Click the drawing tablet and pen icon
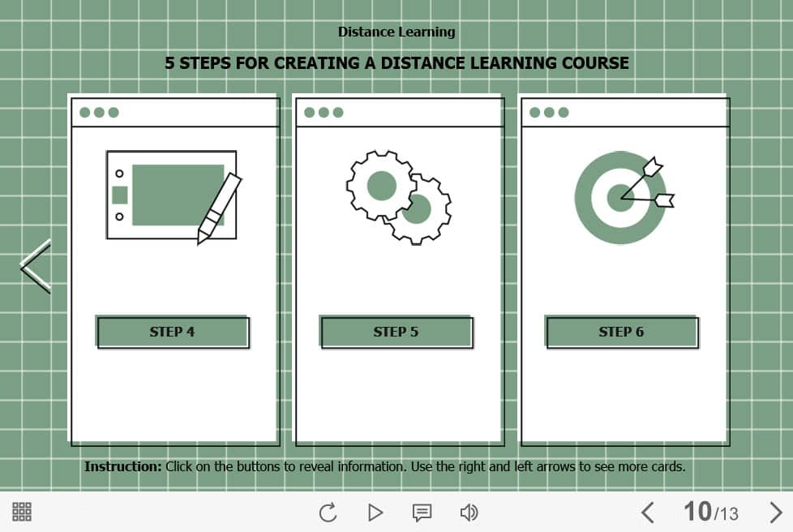793x532 pixels. (x=174, y=196)
